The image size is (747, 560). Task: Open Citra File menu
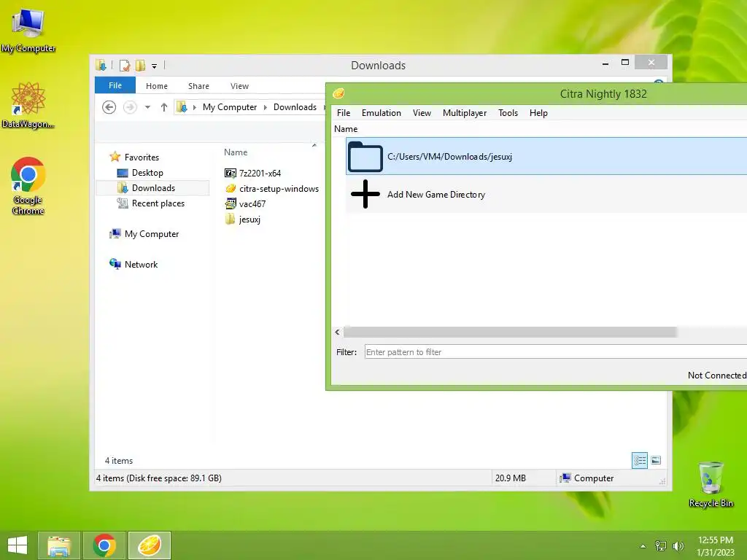[x=344, y=113]
